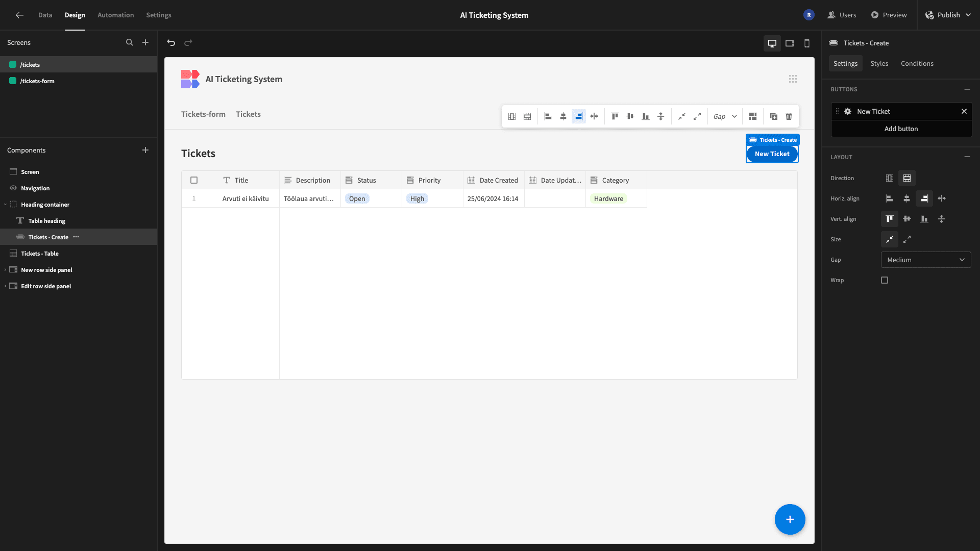Open the Users button
Image resolution: width=980 pixels, height=551 pixels.
(842, 15)
